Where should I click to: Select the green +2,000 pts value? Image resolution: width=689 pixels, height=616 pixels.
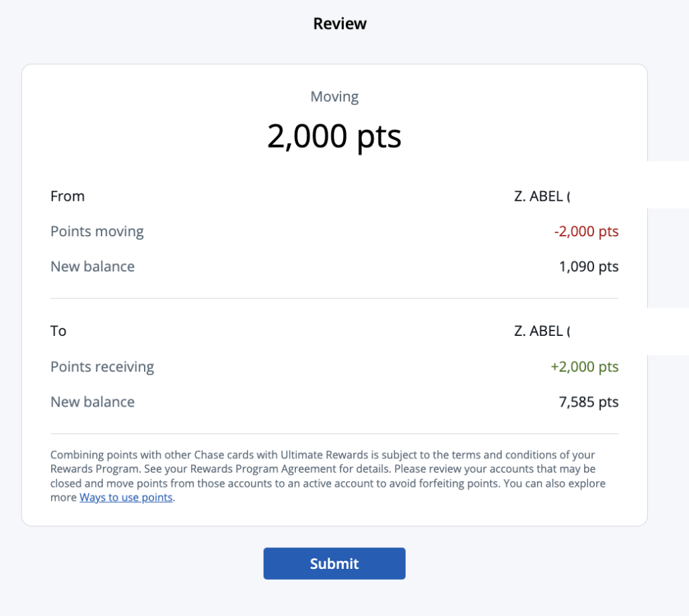coord(585,366)
